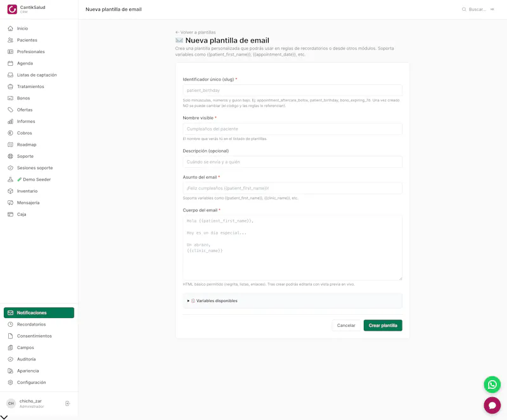507x420 pixels.
Task: Click the textarea resize handle corner
Action: point(401,278)
